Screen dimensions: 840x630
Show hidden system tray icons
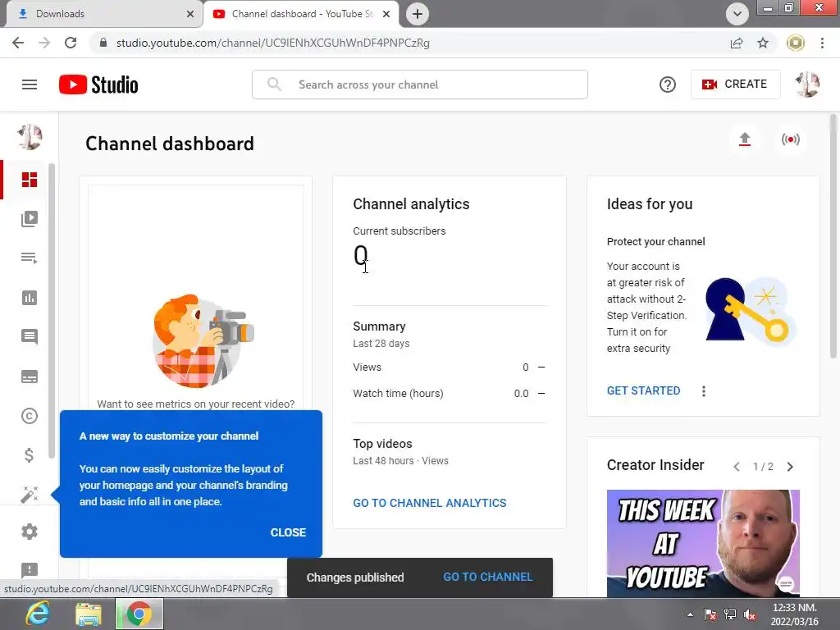point(690,614)
